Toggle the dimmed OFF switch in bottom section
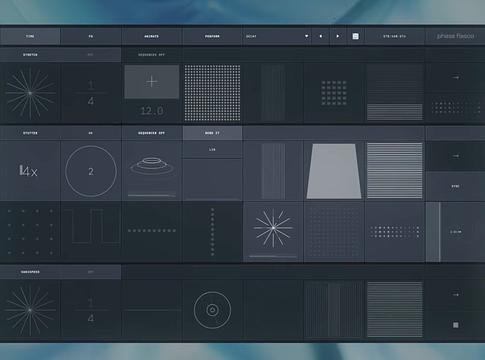Image resolution: width=485 pixels, height=360 pixels. 91,272
